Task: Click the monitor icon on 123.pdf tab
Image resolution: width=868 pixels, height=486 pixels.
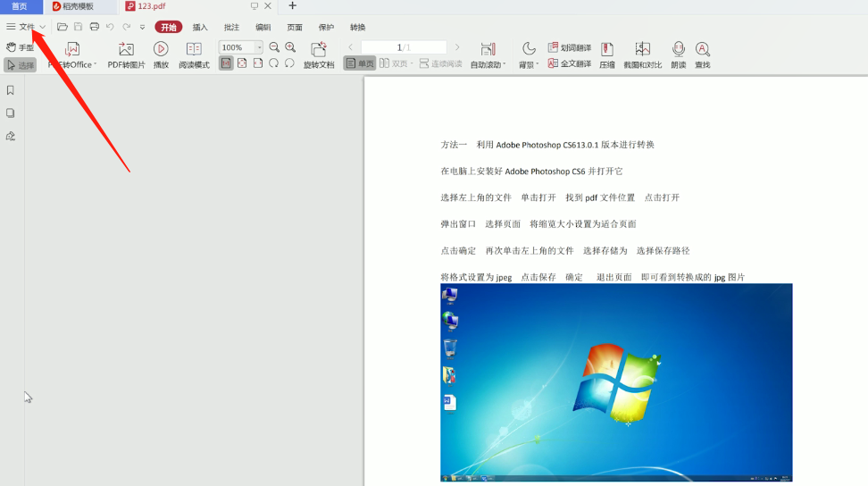Action: [255, 6]
